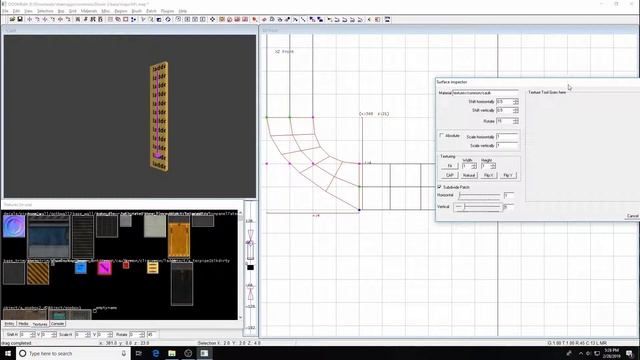Click the bottom bar Scale H spinner arrows
The height and width of the screenshot is (360, 640).
click(x=88, y=334)
